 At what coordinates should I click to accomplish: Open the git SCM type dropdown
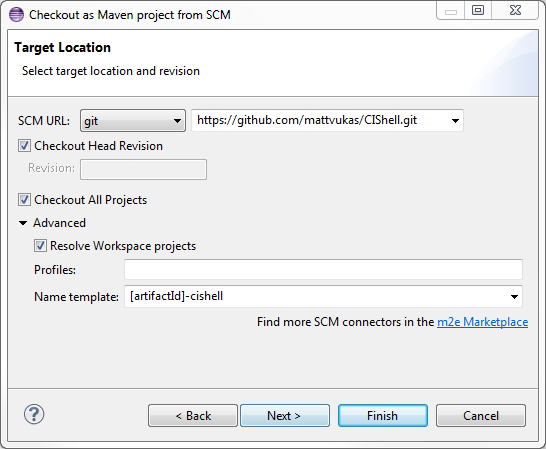[x=133, y=121]
